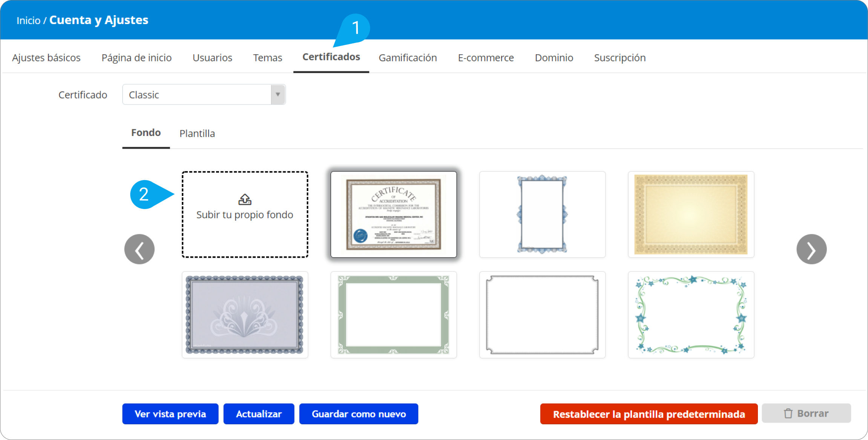This screenshot has height=440, width=868.
Task: Open the Dominio tab
Action: [554, 58]
